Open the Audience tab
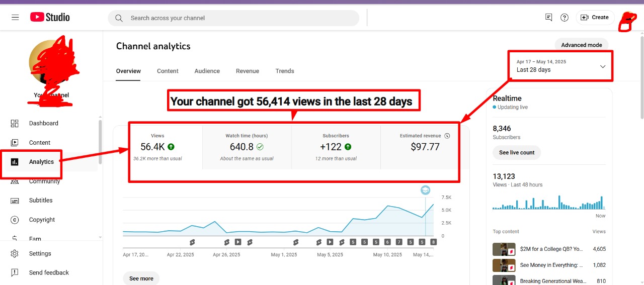 point(207,71)
